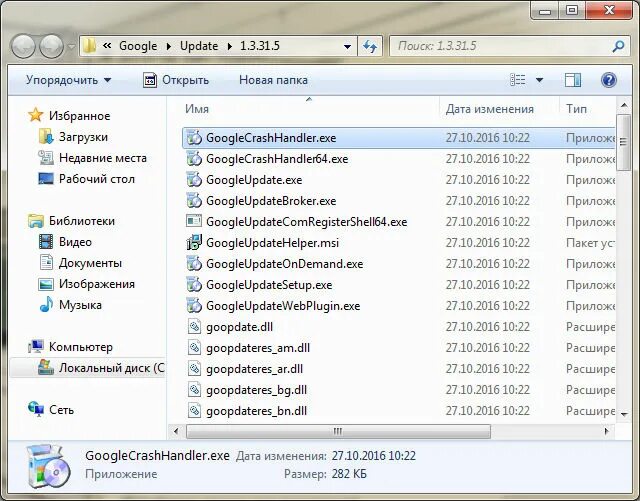640x501 pixels.
Task: Sort by Дата изменения column header
Action: coord(489,109)
